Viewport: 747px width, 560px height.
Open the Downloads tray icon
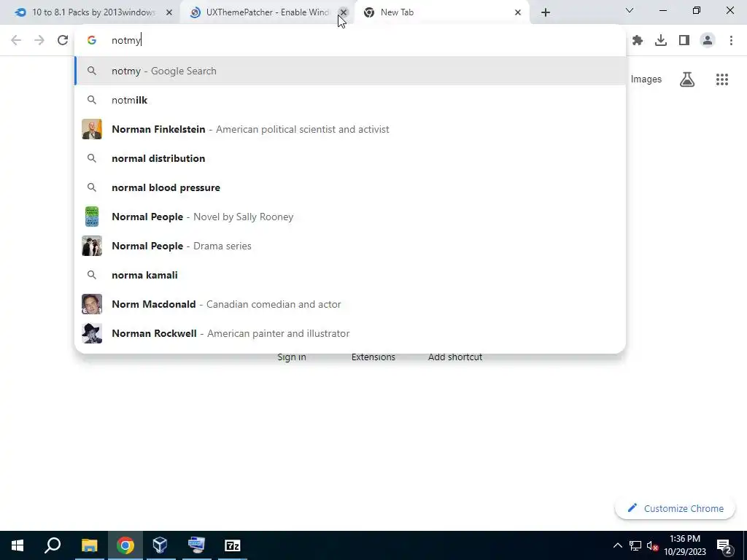tap(661, 41)
